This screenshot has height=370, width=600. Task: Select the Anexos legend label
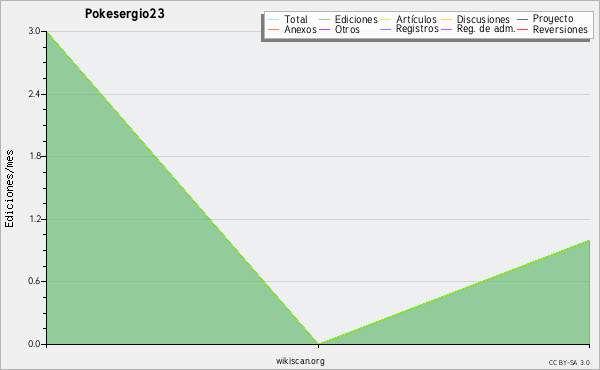point(300,29)
